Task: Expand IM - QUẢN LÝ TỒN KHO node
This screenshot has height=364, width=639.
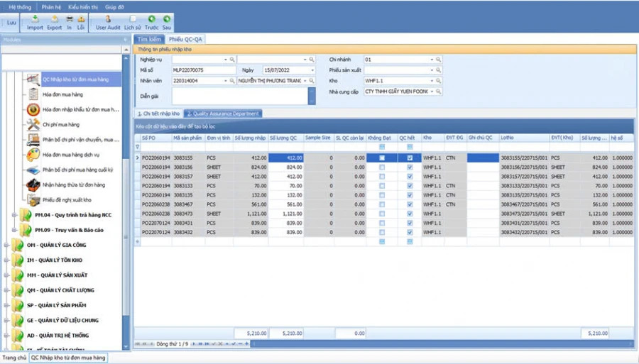Action: tap(6, 260)
